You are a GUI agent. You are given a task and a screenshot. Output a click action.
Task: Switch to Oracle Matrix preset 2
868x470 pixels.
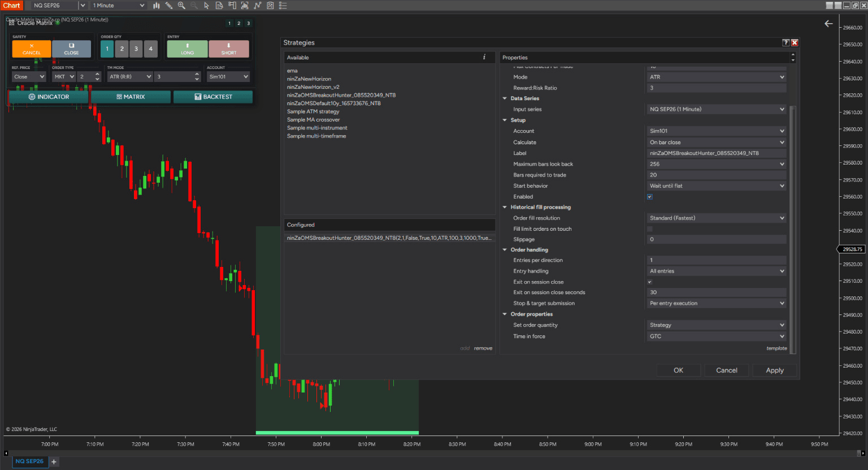click(238, 24)
